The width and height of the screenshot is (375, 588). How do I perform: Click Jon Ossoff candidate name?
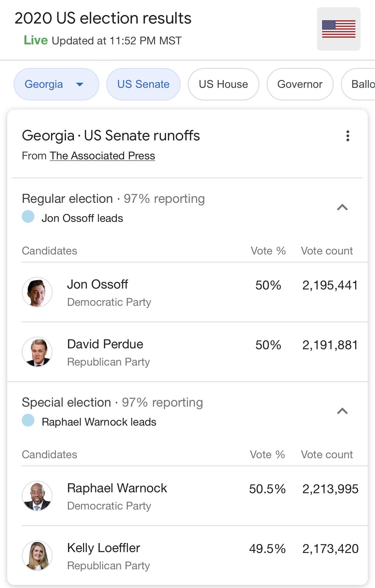pyautogui.click(x=98, y=284)
